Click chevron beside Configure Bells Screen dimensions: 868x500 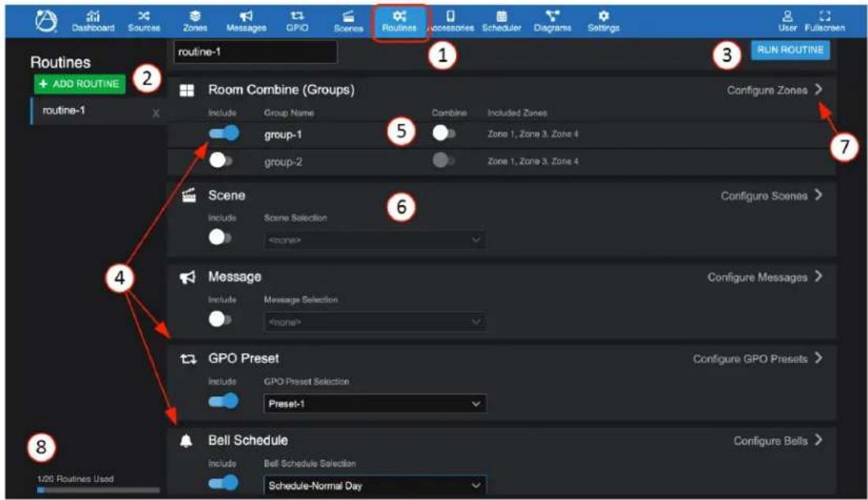[x=819, y=440]
